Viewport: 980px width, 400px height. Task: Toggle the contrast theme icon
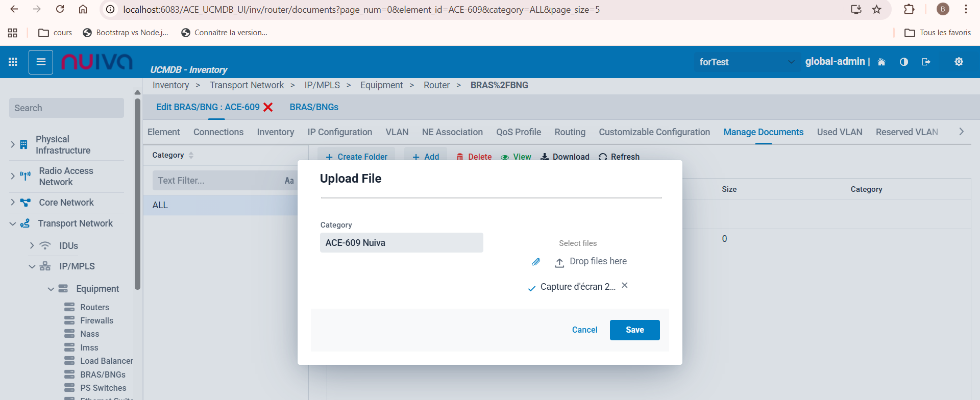904,62
